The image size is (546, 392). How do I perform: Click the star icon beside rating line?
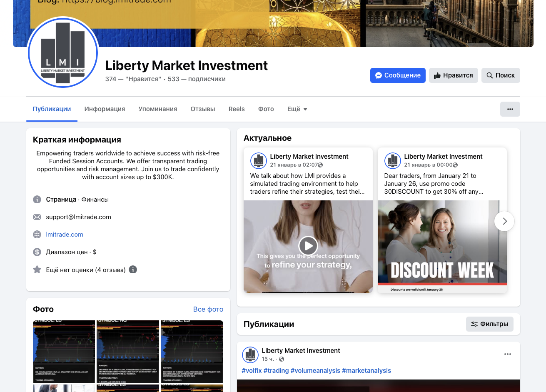pyautogui.click(x=37, y=270)
